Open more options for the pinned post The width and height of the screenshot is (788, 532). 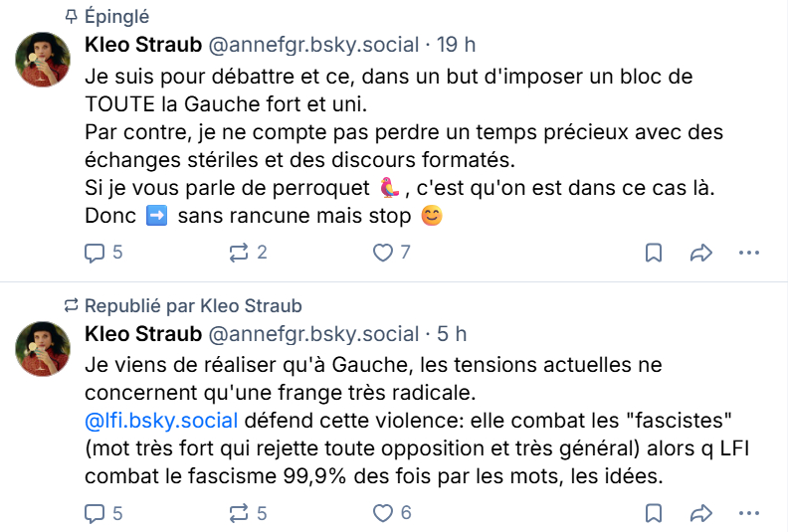click(x=748, y=253)
